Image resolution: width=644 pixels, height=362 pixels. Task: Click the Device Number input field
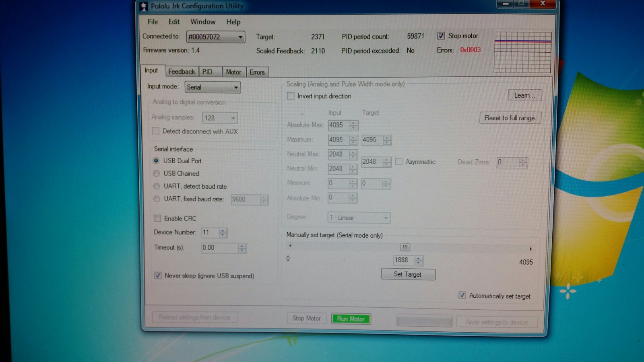tap(210, 232)
